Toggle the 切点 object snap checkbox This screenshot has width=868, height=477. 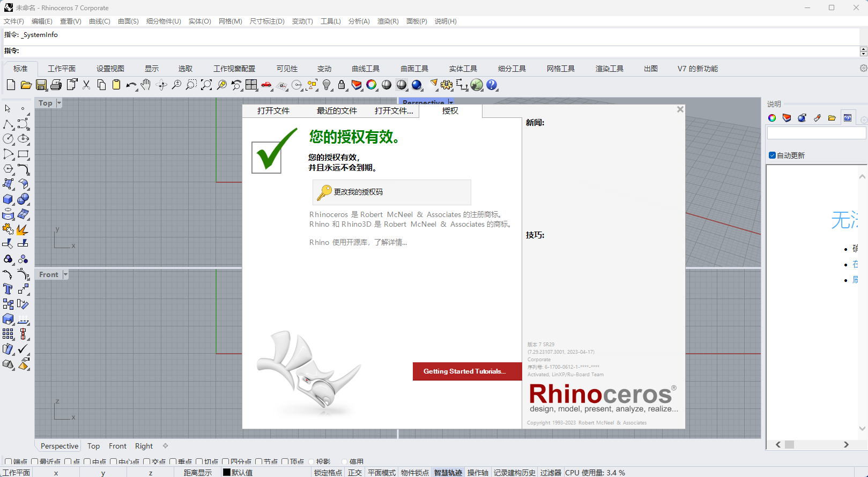coord(199,461)
